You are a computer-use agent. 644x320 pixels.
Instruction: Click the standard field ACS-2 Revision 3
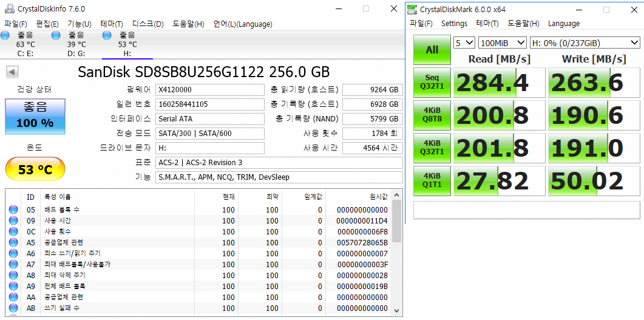click(279, 163)
